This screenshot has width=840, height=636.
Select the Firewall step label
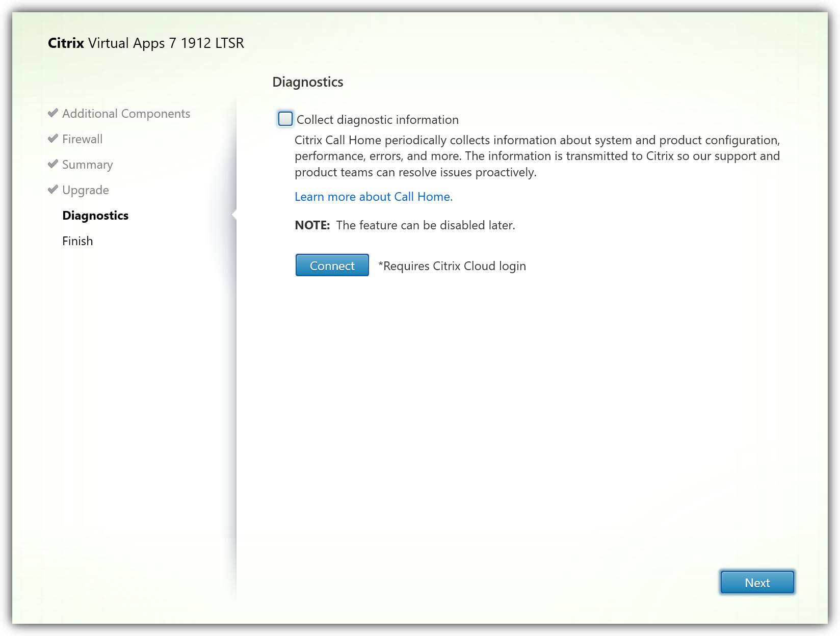(82, 139)
